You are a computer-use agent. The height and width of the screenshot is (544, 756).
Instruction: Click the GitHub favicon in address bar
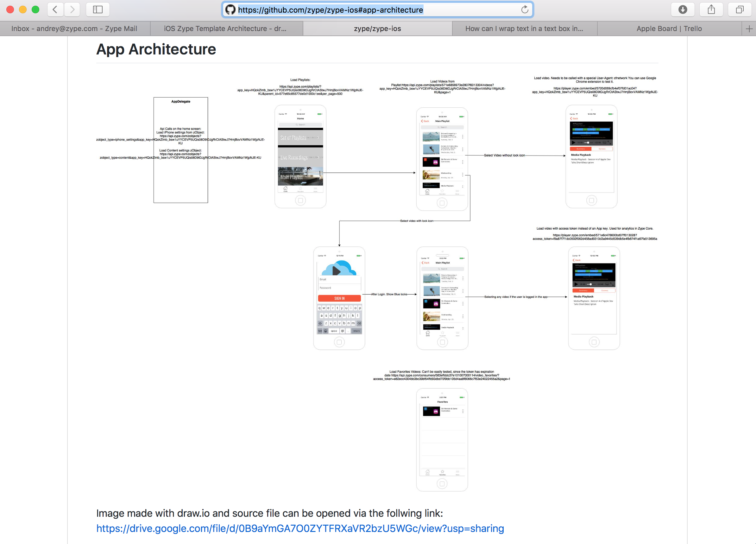click(x=230, y=10)
